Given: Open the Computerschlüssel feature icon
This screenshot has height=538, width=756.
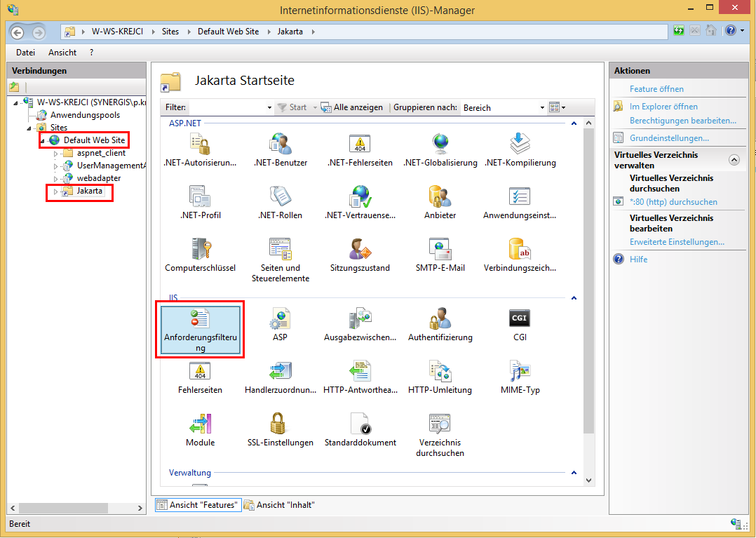Looking at the screenshot, I should [x=200, y=250].
